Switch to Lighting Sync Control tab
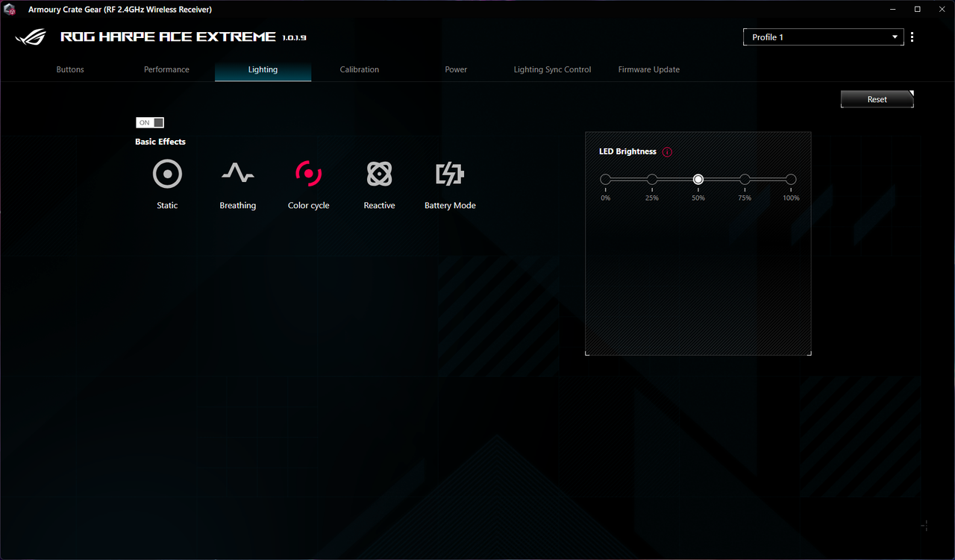This screenshot has width=955, height=560. (552, 69)
